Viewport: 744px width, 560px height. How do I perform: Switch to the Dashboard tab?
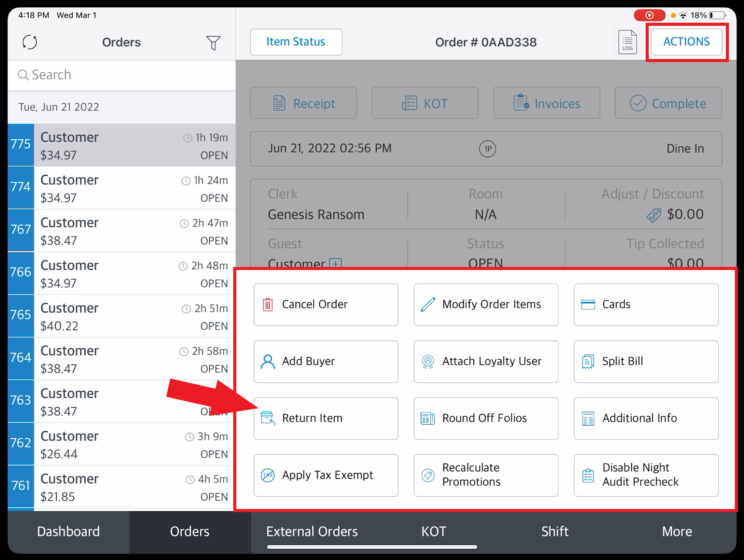68,532
